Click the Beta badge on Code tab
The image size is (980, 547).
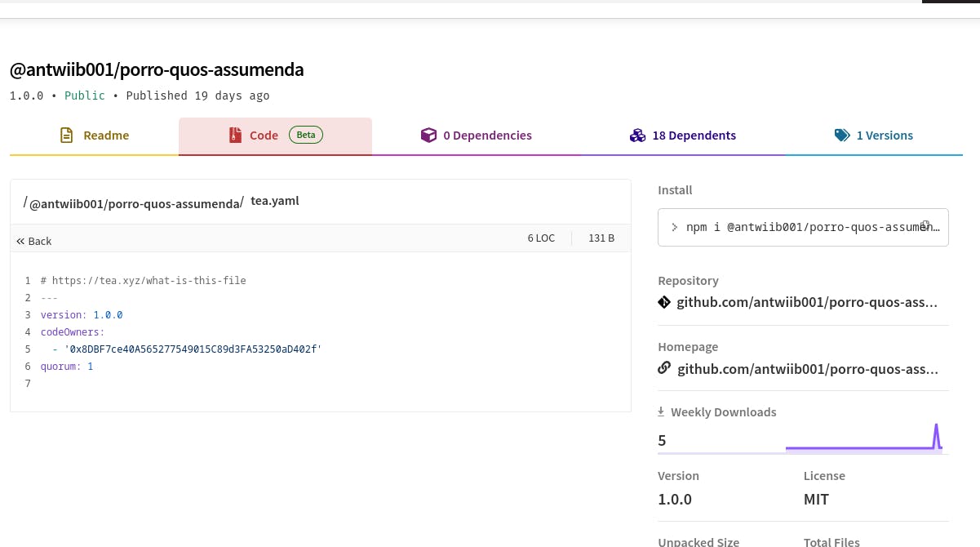[x=305, y=136]
